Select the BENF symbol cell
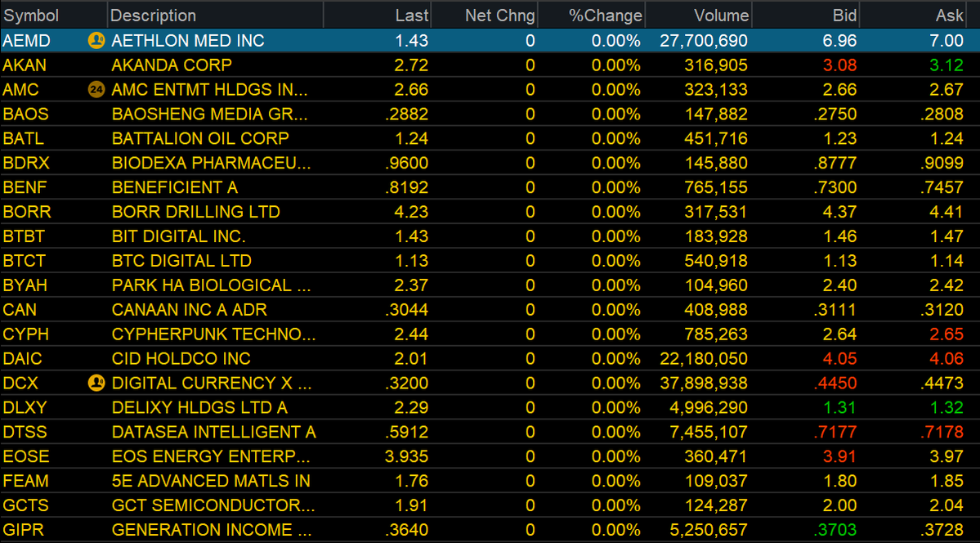Screen dimensions: 980x543 coord(25,187)
